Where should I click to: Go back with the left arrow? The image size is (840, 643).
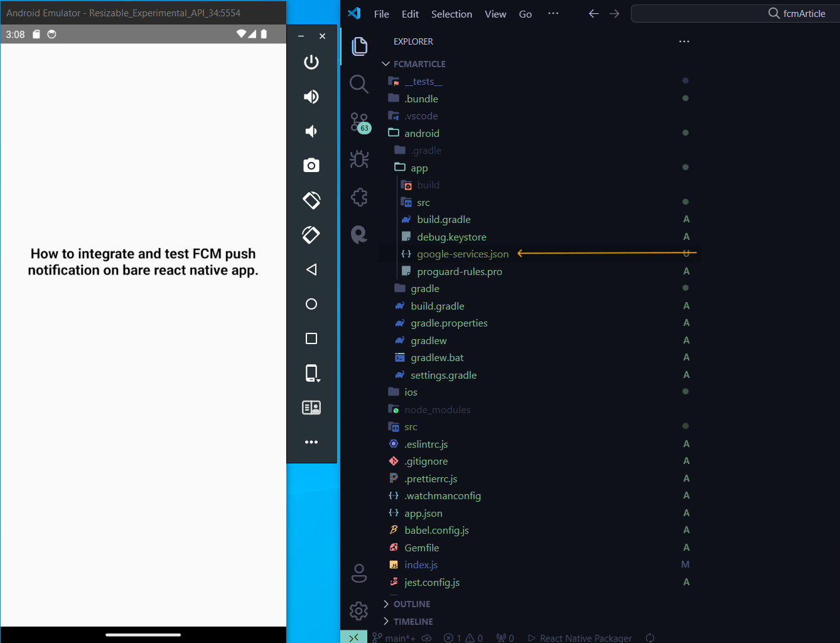[593, 14]
